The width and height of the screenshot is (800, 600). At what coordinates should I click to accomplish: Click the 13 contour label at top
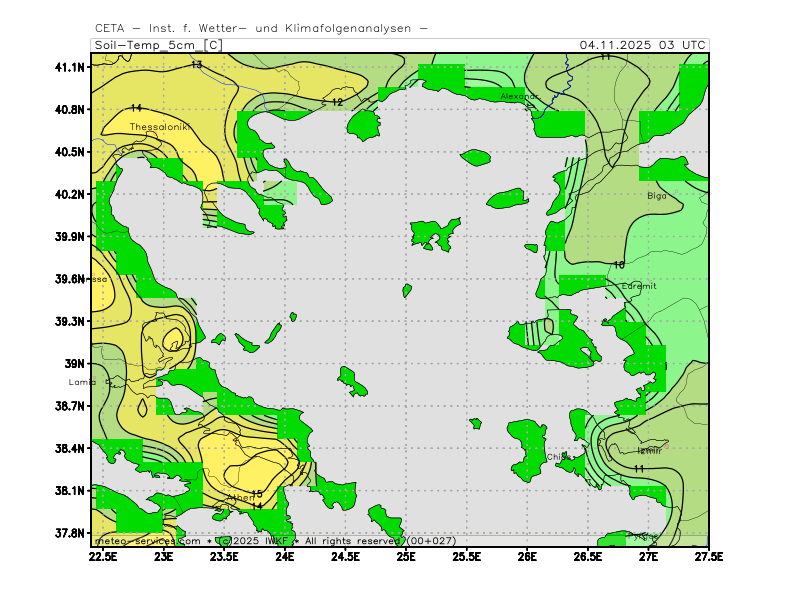pyautogui.click(x=196, y=65)
